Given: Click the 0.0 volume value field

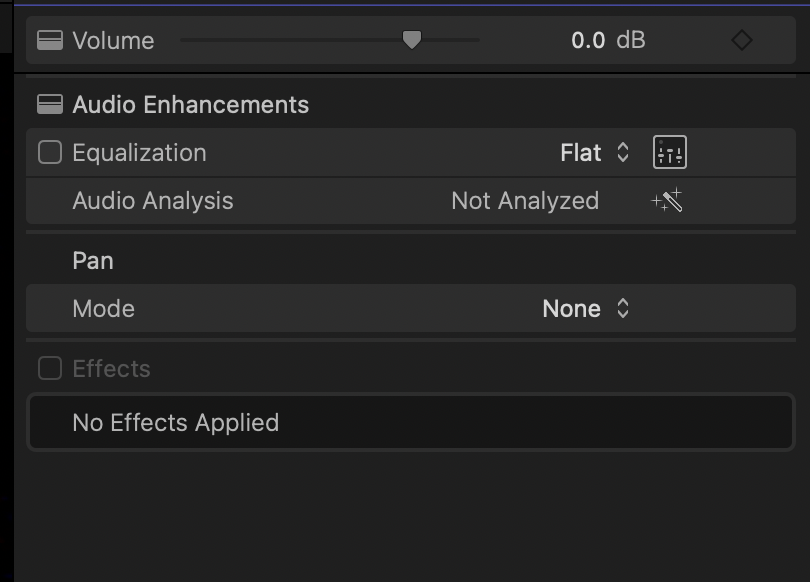Looking at the screenshot, I should [588, 41].
